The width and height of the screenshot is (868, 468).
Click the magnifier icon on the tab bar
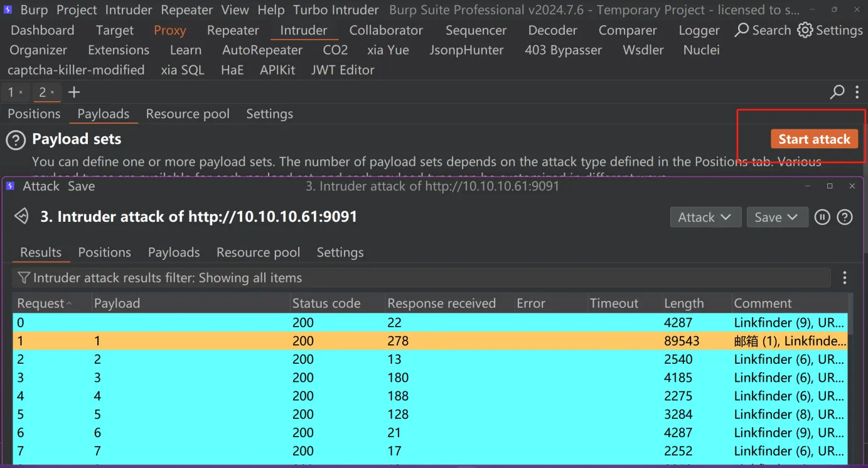(837, 92)
